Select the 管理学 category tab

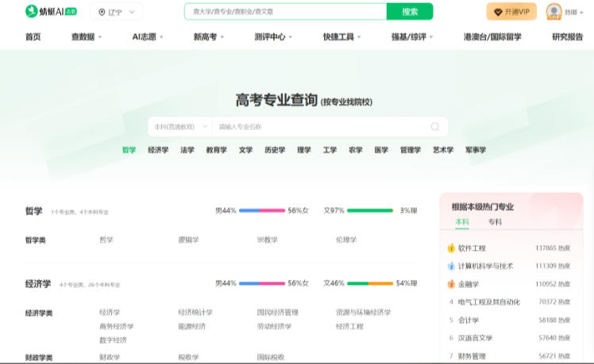(x=411, y=150)
